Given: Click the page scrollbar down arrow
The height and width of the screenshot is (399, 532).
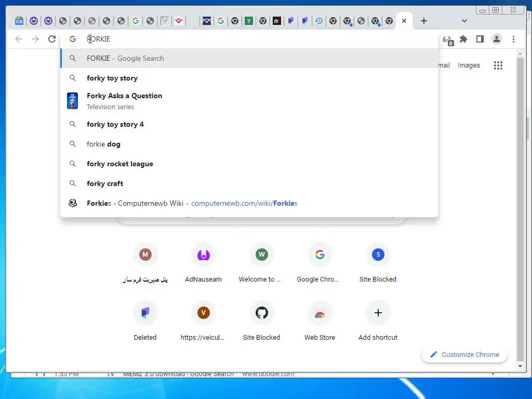Looking at the screenshot, I should pos(520,366).
